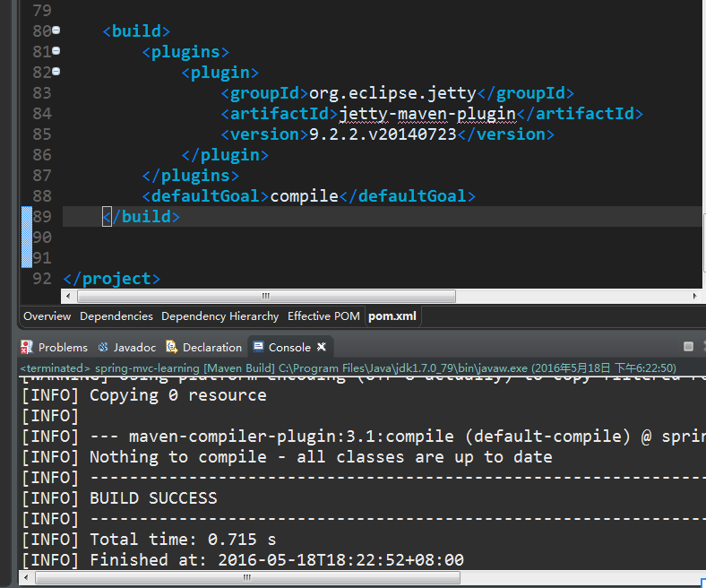Click the Problems view warning icon
This screenshot has width=706, height=588.
point(27,347)
